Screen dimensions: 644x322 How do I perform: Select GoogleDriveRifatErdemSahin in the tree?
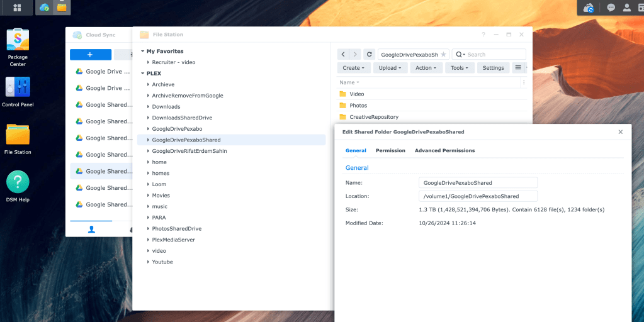189,151
